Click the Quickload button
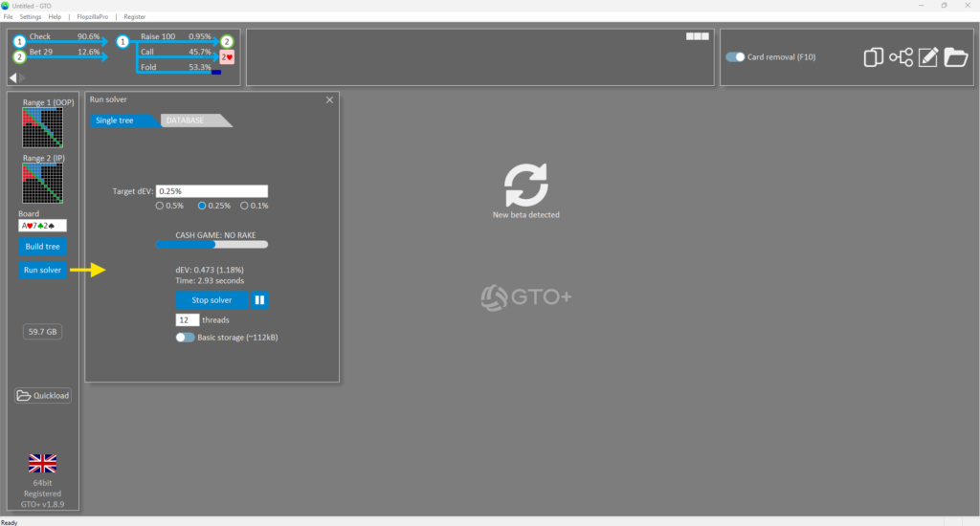This screenshot has width=980, height=526. [42, 395]
